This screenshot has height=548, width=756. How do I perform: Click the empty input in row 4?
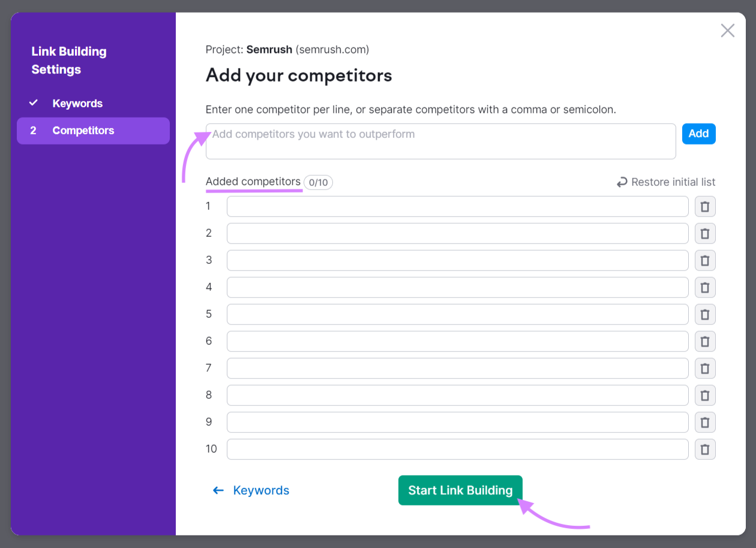click(457, 287)
